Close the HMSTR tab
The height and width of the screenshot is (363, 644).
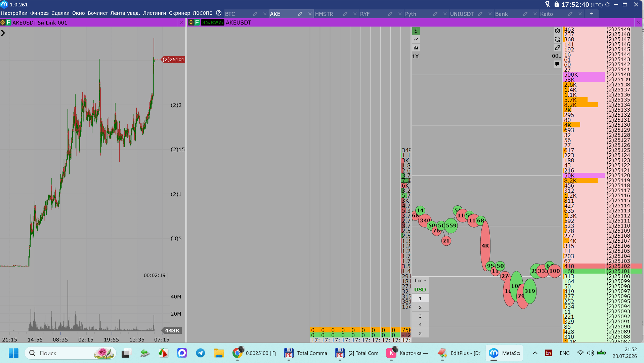coord(355,14)
